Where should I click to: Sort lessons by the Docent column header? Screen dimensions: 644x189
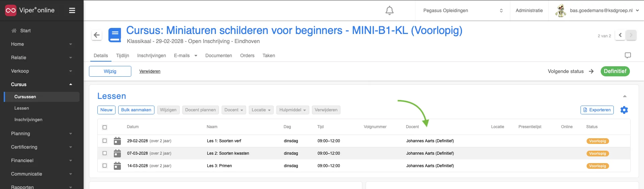(x=412, y=127)
